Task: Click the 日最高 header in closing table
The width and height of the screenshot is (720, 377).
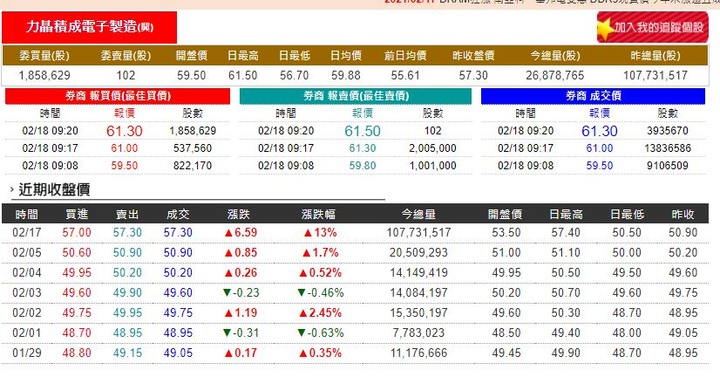Action: click(x=566, y=214)
